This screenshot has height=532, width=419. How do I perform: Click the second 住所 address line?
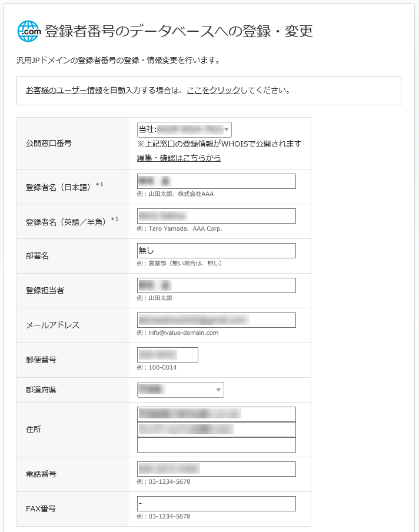tap(216, 430)
